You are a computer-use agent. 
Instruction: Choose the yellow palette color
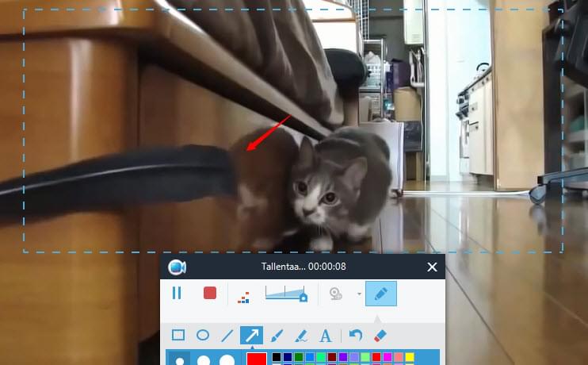410,358
